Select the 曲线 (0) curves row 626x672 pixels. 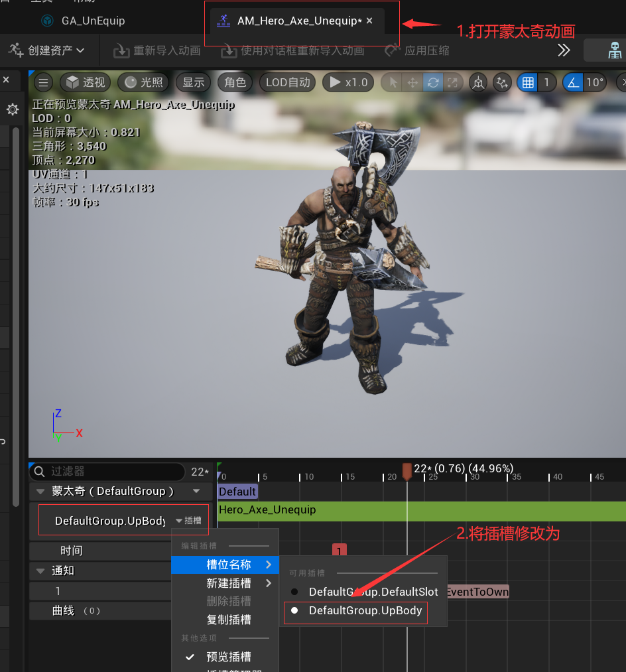pos(100,611)
